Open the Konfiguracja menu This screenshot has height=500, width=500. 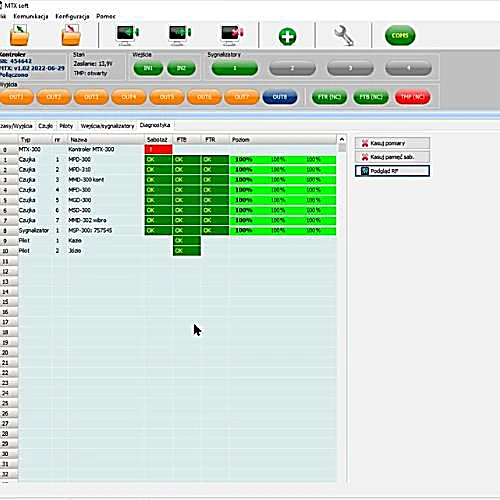tap(72, 16)
